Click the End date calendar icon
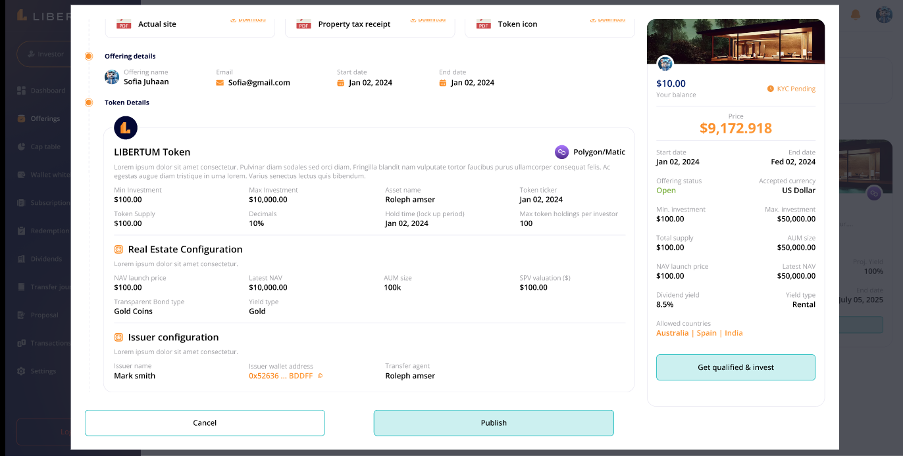Viewport: 904px width, 456px height. (443, 83)
